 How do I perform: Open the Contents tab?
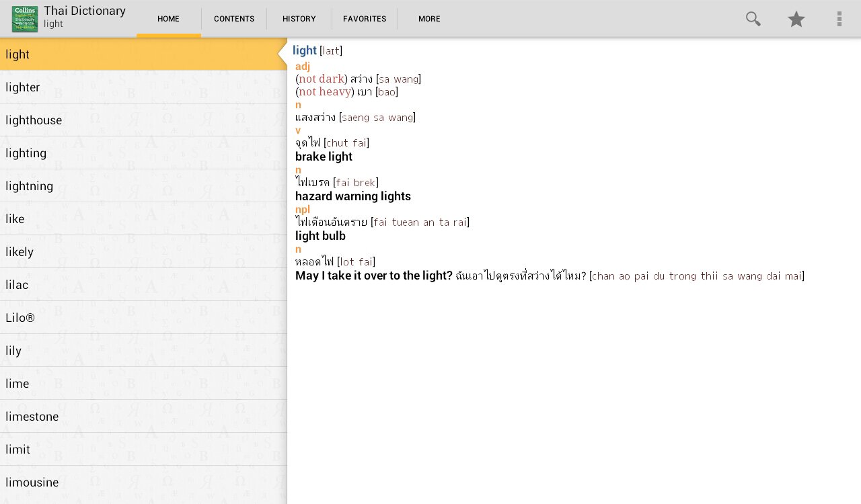coord(234,19)
